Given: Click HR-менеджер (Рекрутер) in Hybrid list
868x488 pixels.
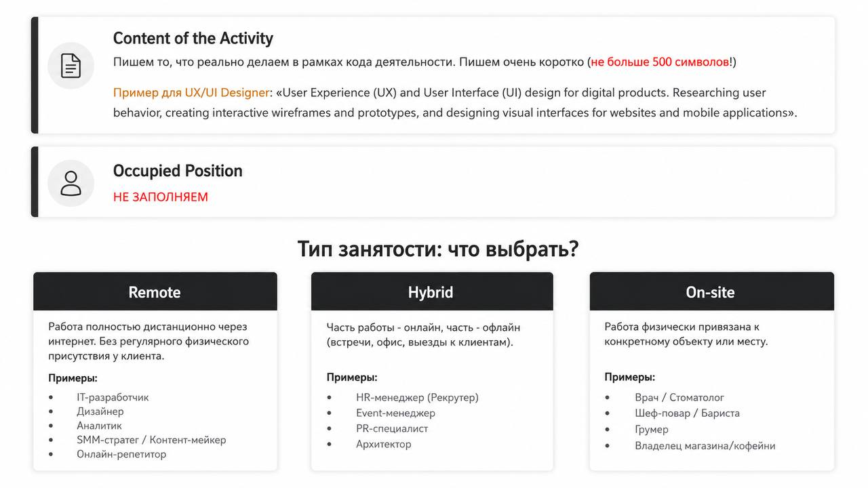Looking at the screenshot, I should point(417,398).
